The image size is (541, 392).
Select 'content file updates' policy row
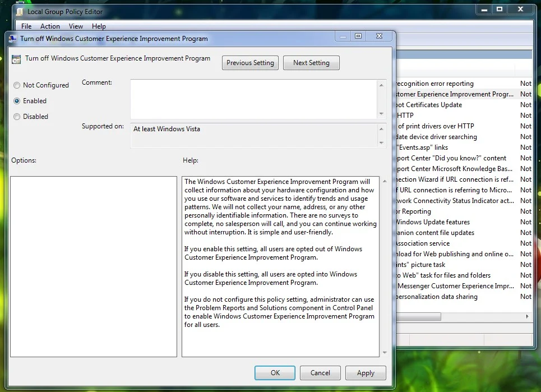point(464,233)
